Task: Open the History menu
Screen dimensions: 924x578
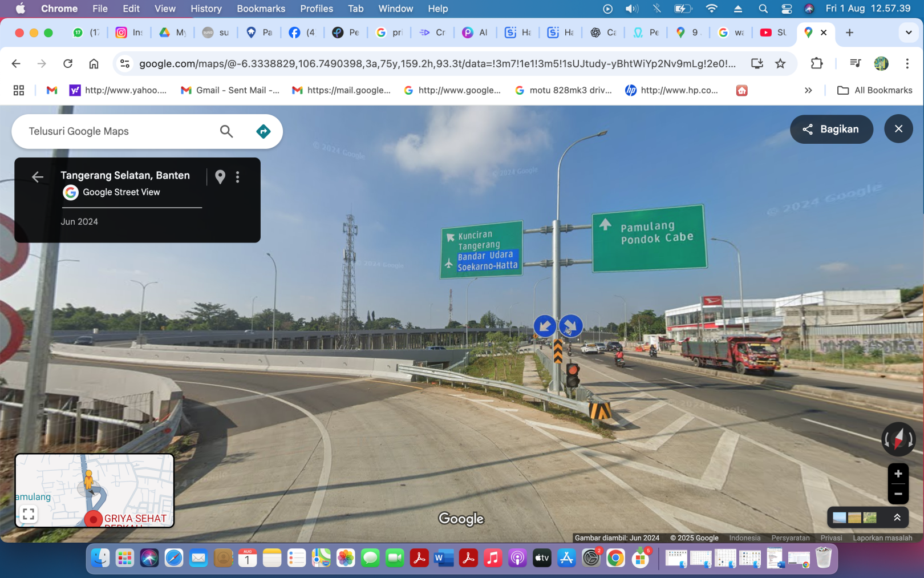Action: pos(206,9)
